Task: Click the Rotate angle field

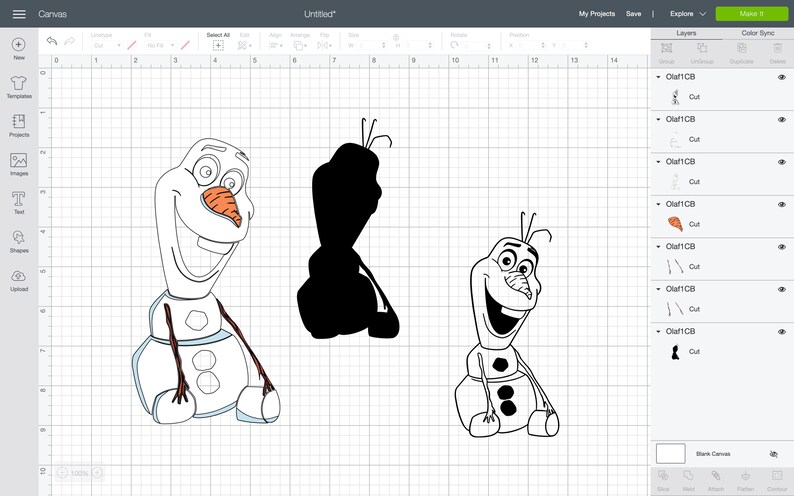Action: pos(477,46)
